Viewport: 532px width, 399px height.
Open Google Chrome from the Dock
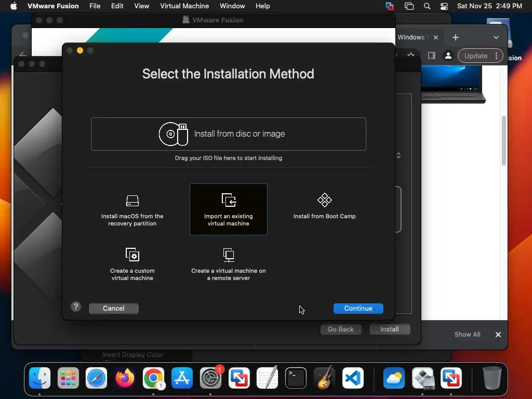[x=153, y=378]
